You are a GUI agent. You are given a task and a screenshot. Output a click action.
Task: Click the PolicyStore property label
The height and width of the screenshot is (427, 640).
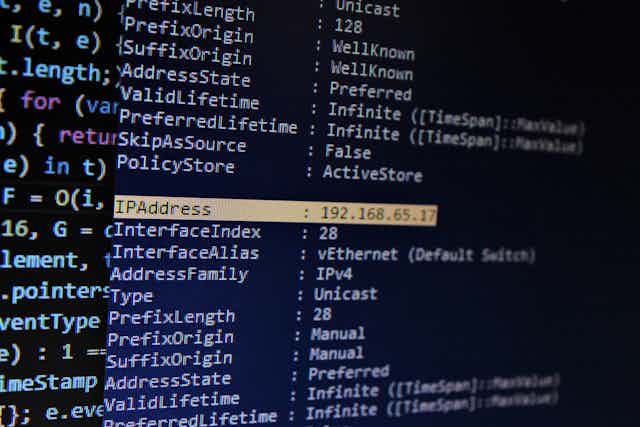pyautogui.click(x=176, y=165)
